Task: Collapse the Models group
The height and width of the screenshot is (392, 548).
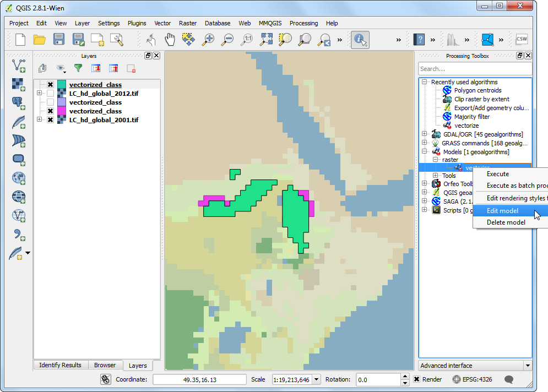Action: tap(424, 151)
